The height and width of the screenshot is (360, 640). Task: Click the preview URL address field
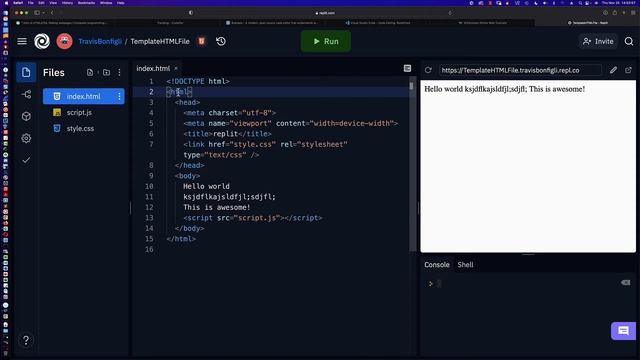click(x=520, y=70)
